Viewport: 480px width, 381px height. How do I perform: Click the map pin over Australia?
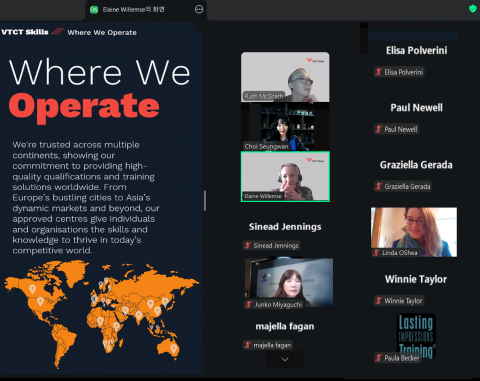point(173,348)
